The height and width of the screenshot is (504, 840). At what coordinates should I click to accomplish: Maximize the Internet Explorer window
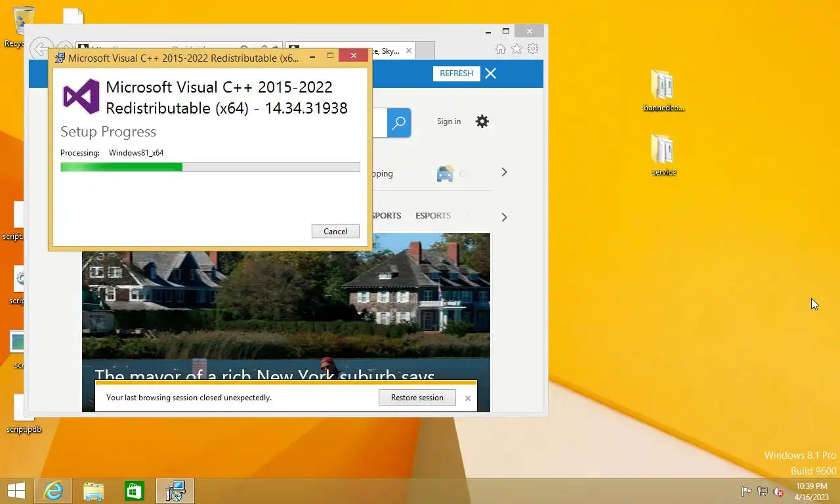click(x=506, y=31)
